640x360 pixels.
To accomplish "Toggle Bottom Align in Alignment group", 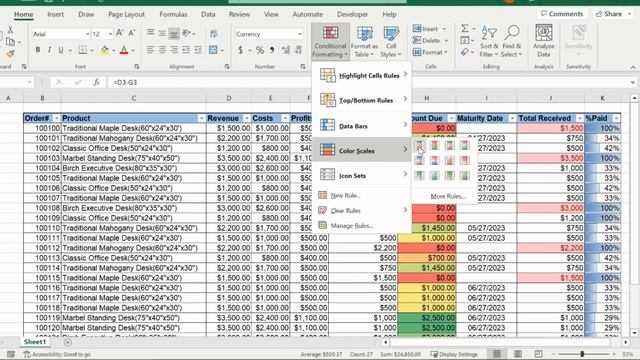I will (174, 33).
